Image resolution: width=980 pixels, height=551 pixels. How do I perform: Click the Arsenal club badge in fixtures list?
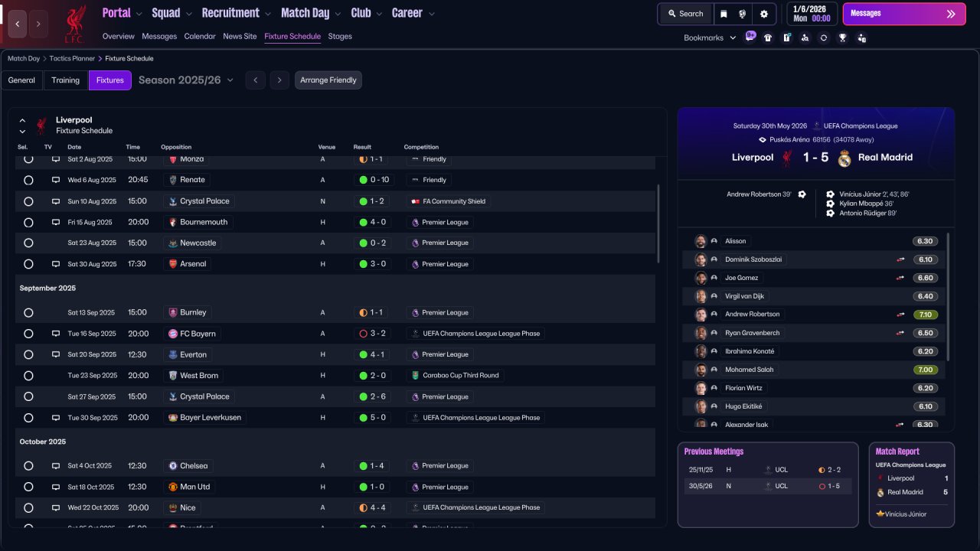click(173, 264)
